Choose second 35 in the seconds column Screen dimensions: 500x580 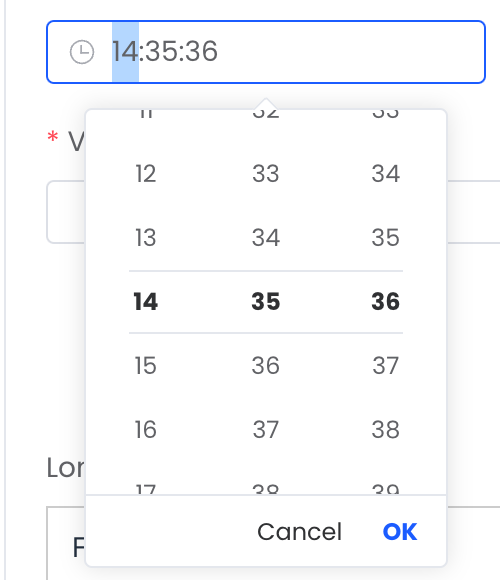[385, 237]
